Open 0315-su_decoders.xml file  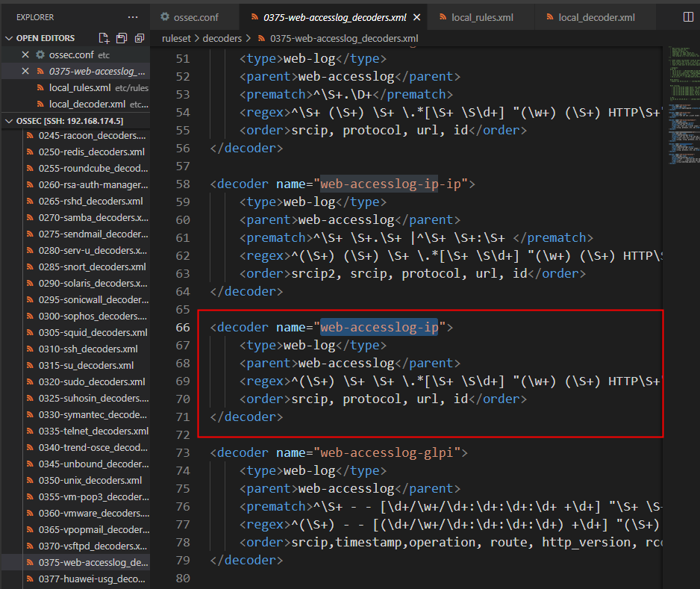pos(76,365)
